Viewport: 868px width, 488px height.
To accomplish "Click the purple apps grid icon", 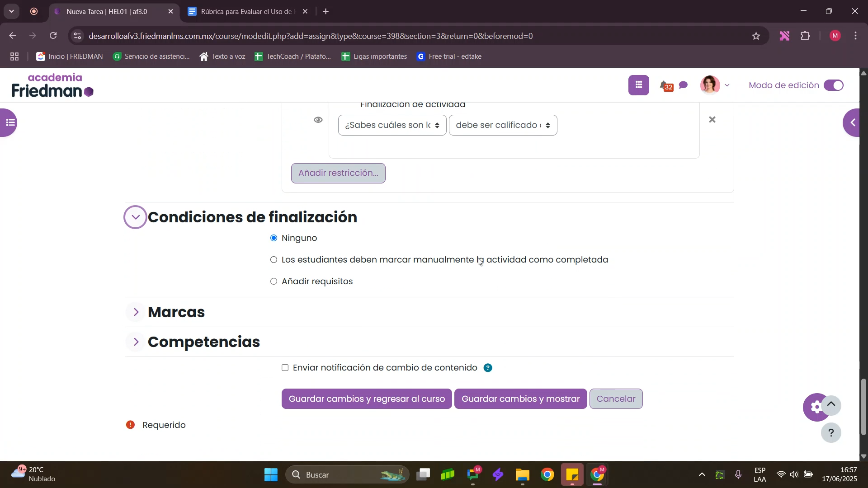I will [x=639, y=85].
